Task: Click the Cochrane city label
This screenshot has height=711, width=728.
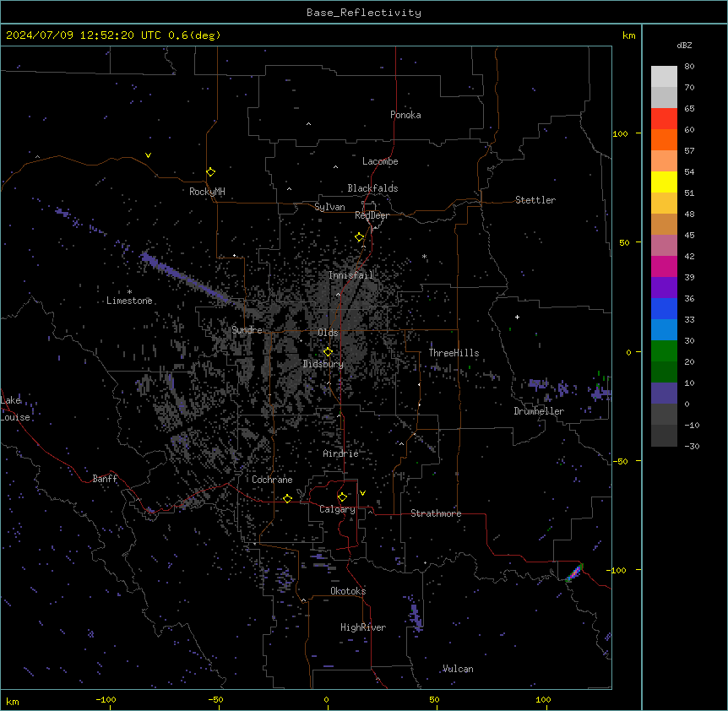Action: point(272,480)
